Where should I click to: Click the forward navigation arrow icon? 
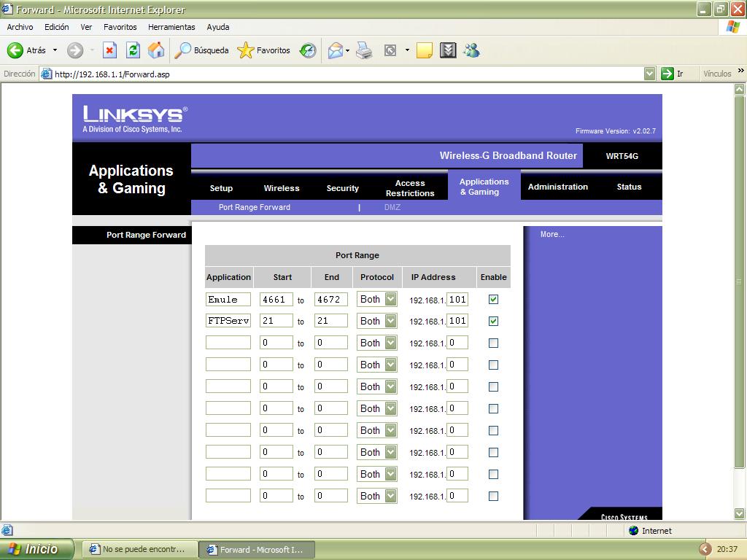(75, 50)
